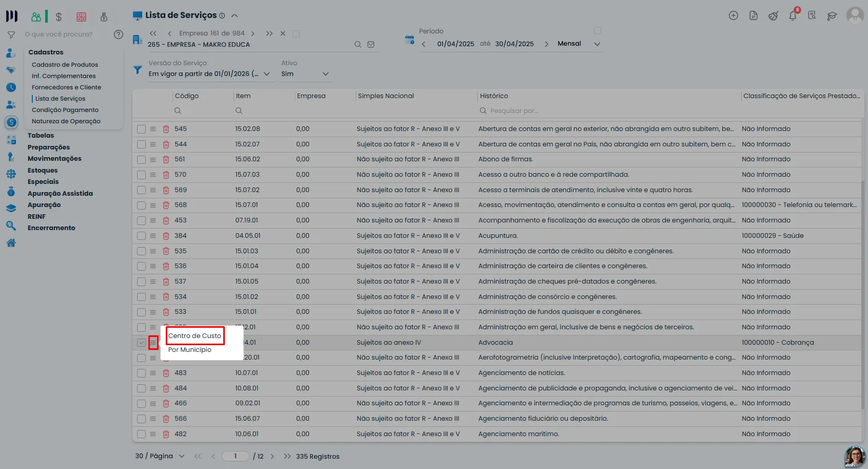This screenshot has width=868, height=469.
Task: Uncheck the selected Advocacia row checkbox
Action: pos(141,343)
